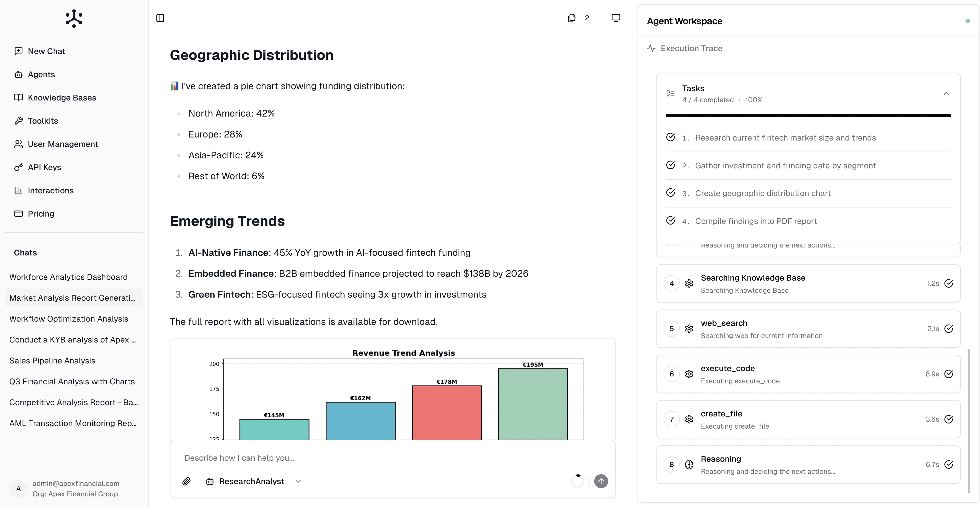Open the AML Transaction Monitoring chat
This screenshot has width=980, height=508.
coord(74,424)
